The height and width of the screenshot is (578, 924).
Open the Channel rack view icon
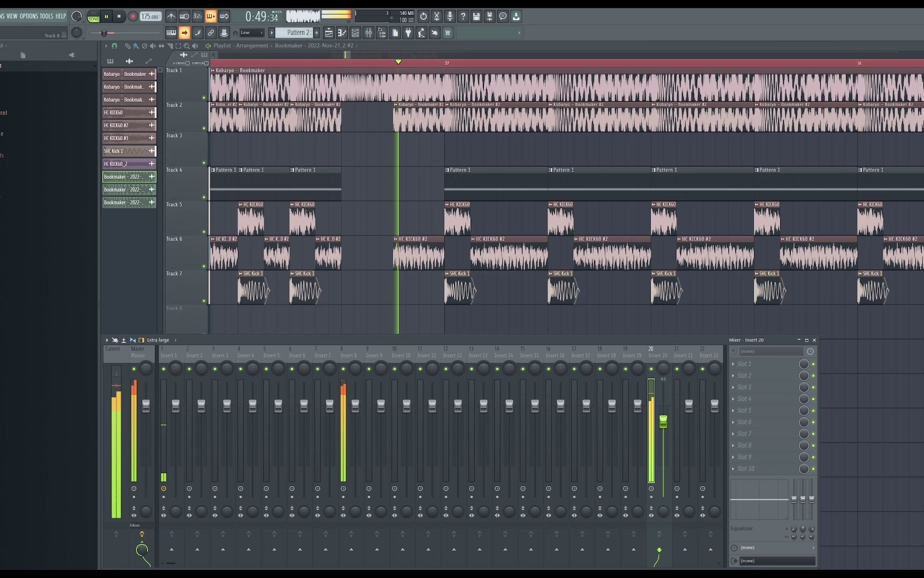point(356,33)
